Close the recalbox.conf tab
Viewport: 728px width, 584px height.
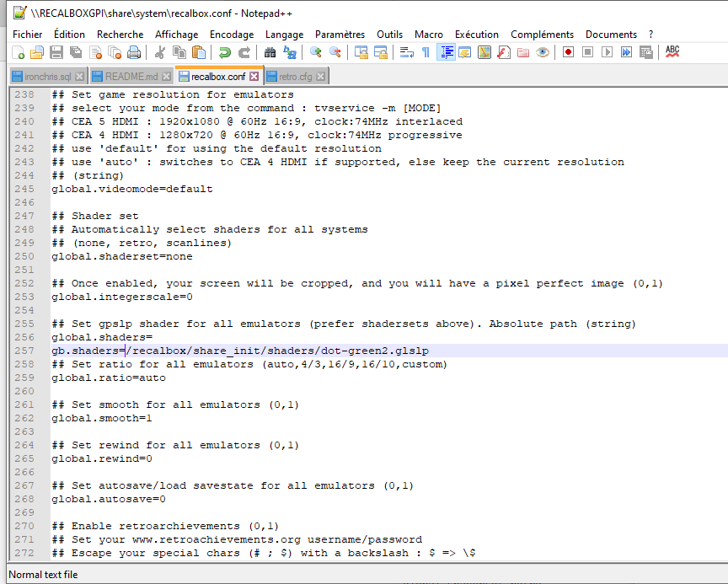[x=254, y=77]
